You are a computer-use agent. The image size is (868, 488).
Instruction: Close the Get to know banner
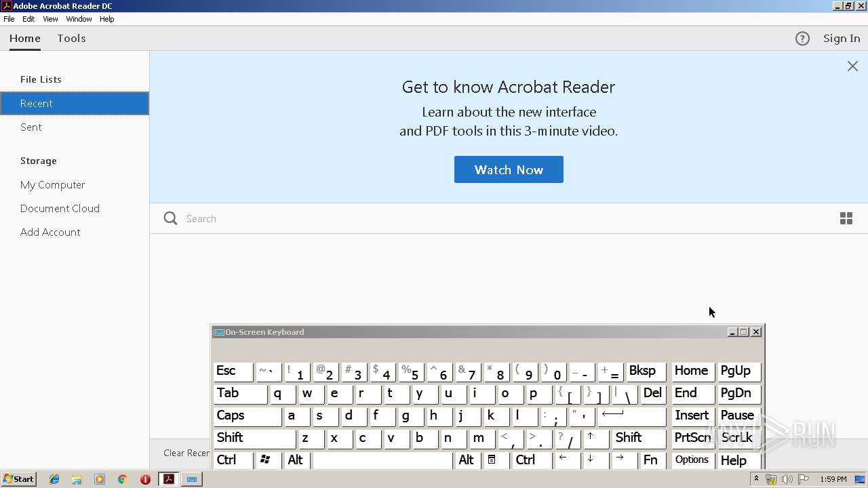852,66
